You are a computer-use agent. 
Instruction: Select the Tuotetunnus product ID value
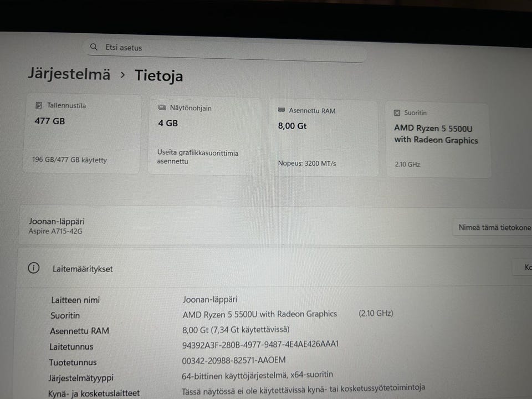pos(234,360)
